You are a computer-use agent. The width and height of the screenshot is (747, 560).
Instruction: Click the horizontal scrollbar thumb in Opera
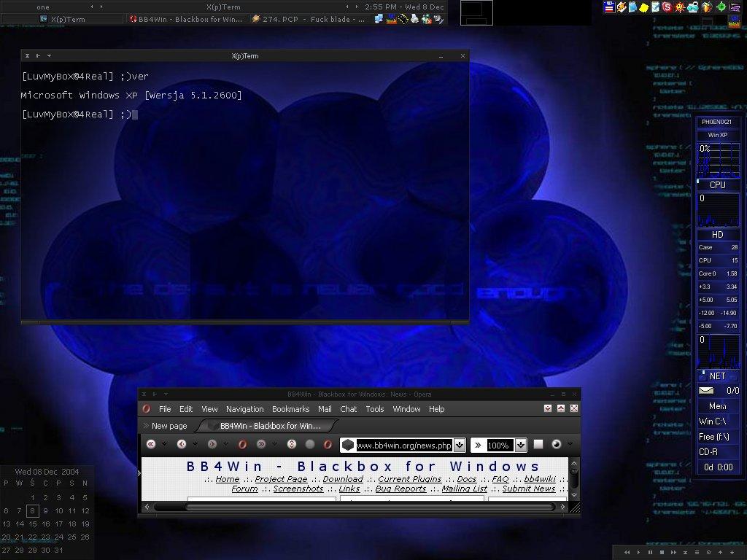point(369,507)
